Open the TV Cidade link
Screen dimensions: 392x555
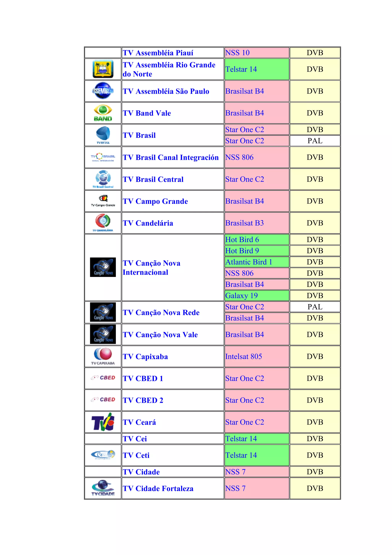coord(141,472)
